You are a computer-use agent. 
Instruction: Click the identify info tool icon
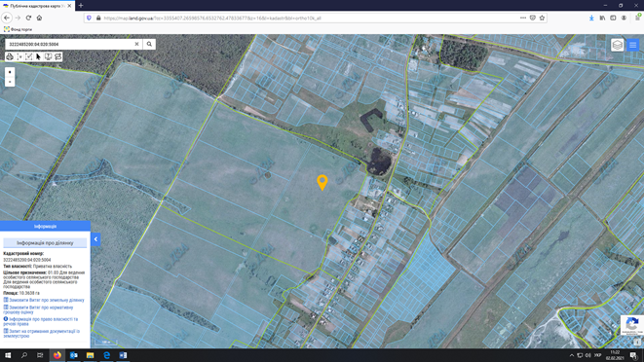pyautogui.click(x=48, y=56)
